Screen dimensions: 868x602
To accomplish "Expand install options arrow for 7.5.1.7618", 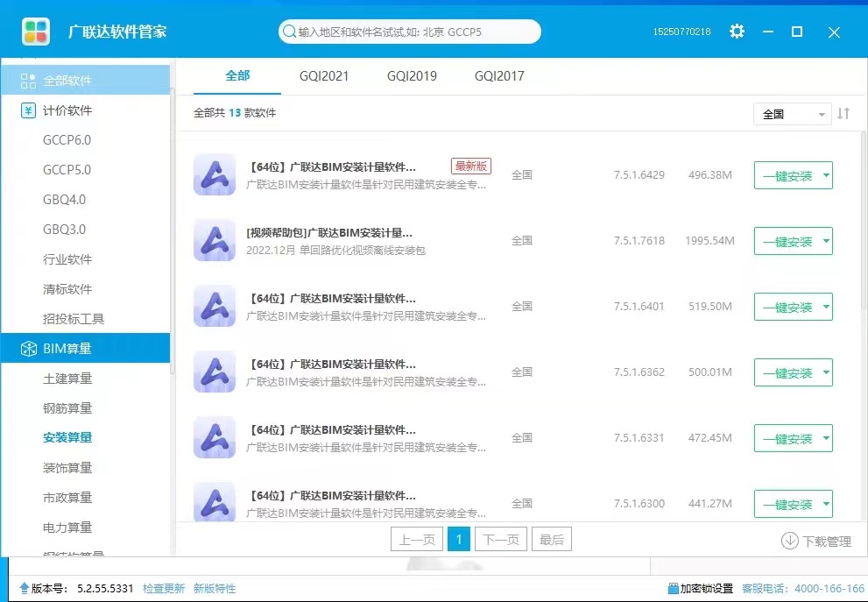I will [826, 241].
